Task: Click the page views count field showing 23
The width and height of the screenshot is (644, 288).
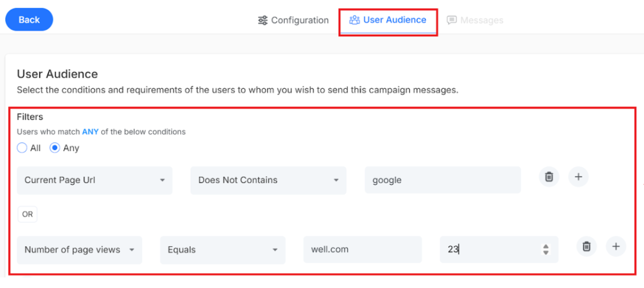Action: click(499, 250)
